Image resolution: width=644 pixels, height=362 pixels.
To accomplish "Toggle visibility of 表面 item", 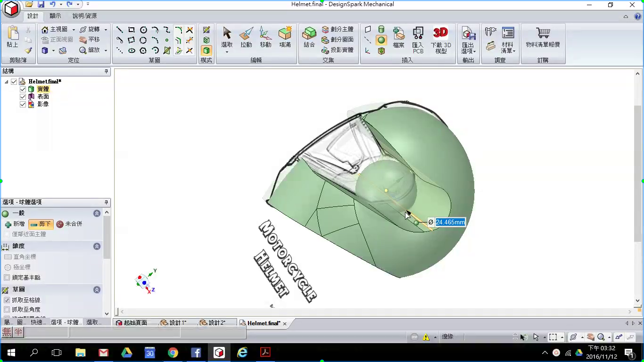I will (23, 97).
